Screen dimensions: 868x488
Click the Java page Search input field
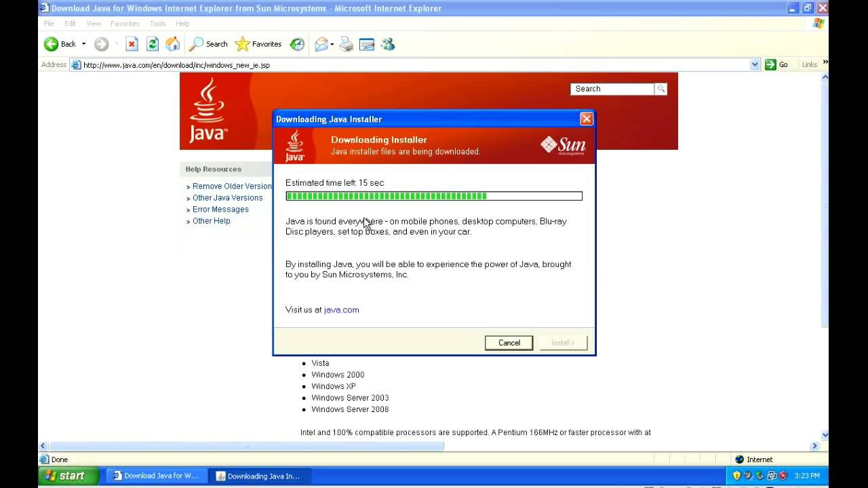[x=613, y=89]
